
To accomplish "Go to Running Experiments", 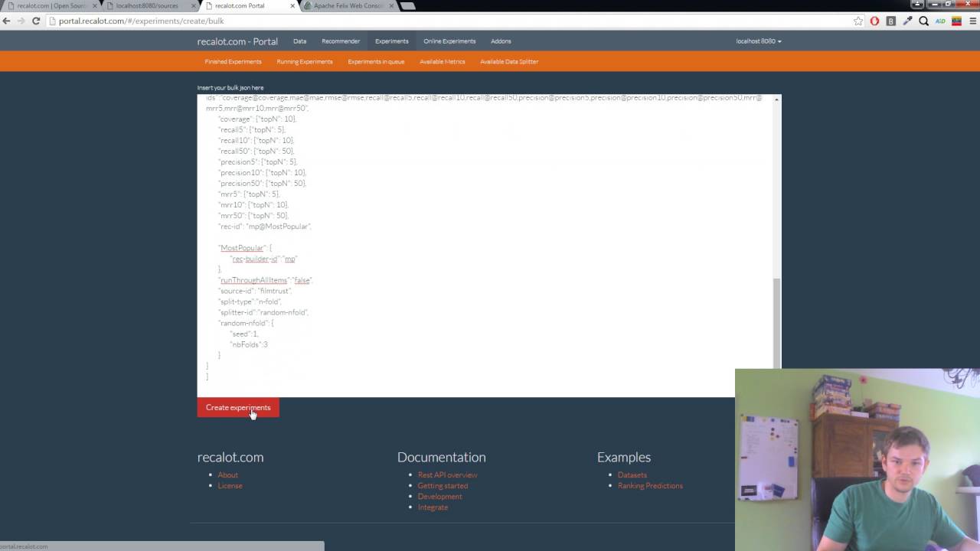I will [x=305, y=61].
